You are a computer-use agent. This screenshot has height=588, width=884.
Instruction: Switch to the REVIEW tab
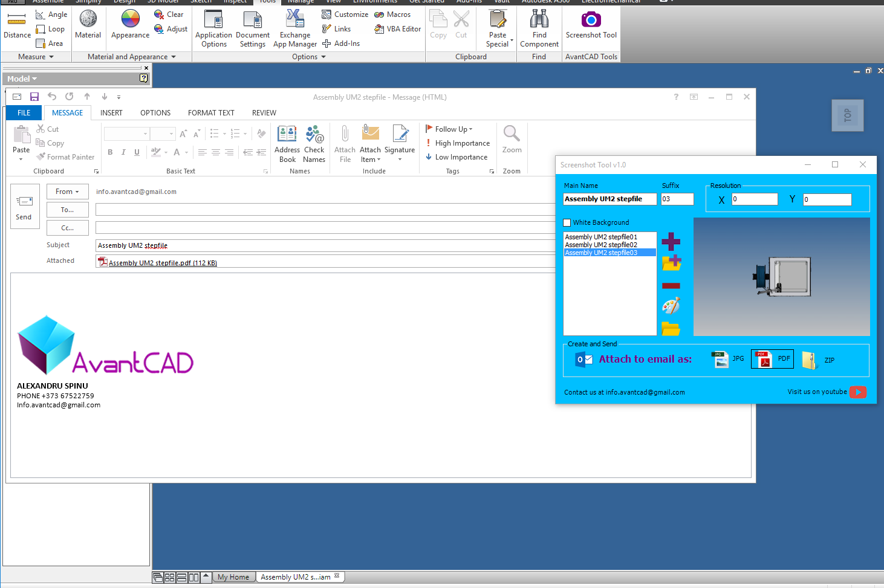coord(264,113)
